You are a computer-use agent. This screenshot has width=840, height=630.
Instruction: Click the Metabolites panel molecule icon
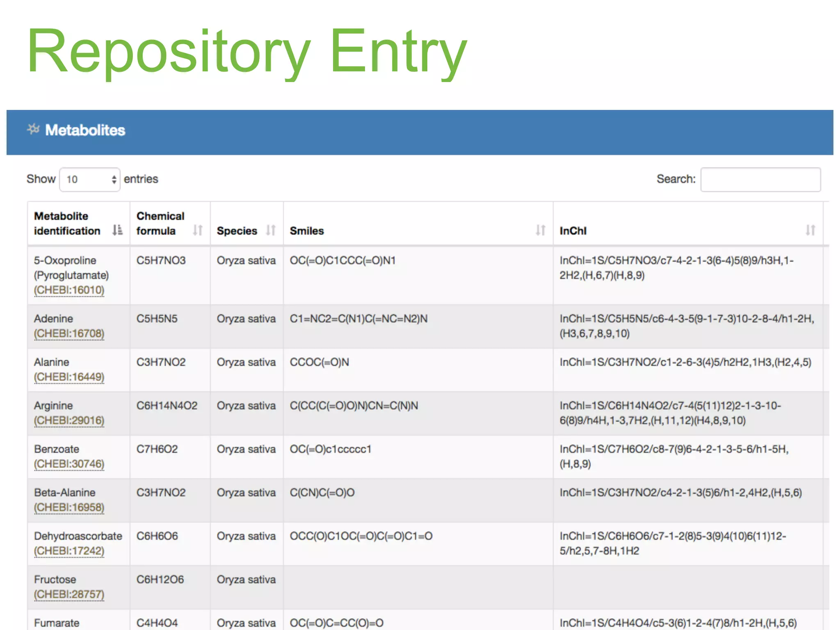coord(33,129)
